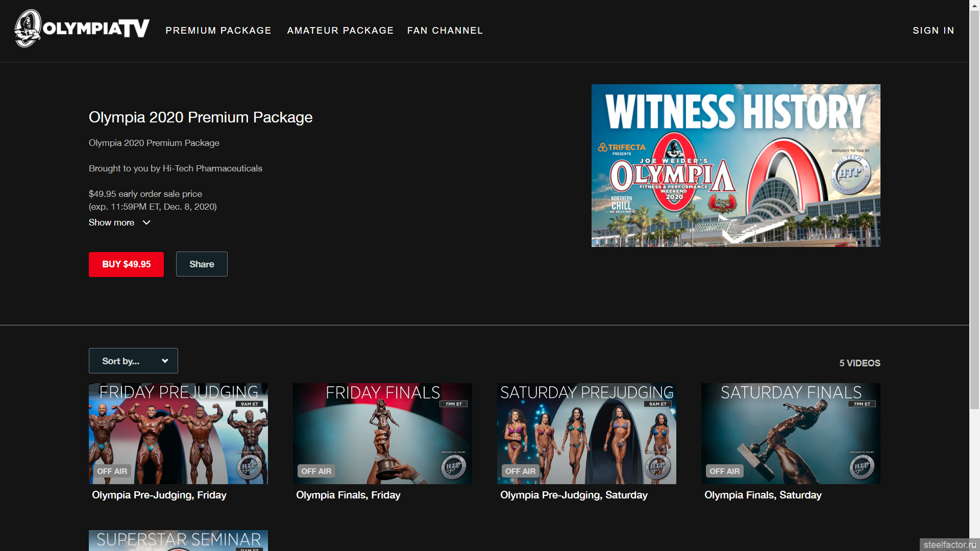Open the Saturday Prejudging video thumbnail
This screenshot has height=551, width=980.
[x=586, y=434]
